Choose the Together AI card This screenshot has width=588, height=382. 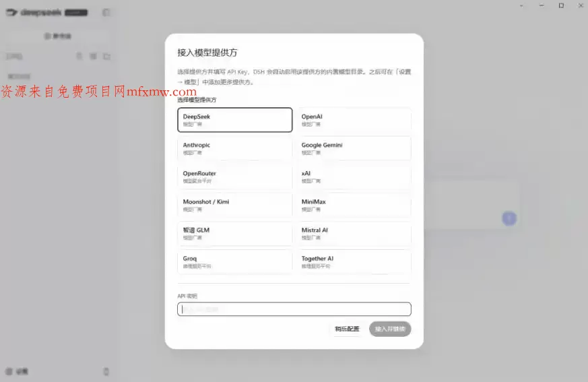[354, 262]
